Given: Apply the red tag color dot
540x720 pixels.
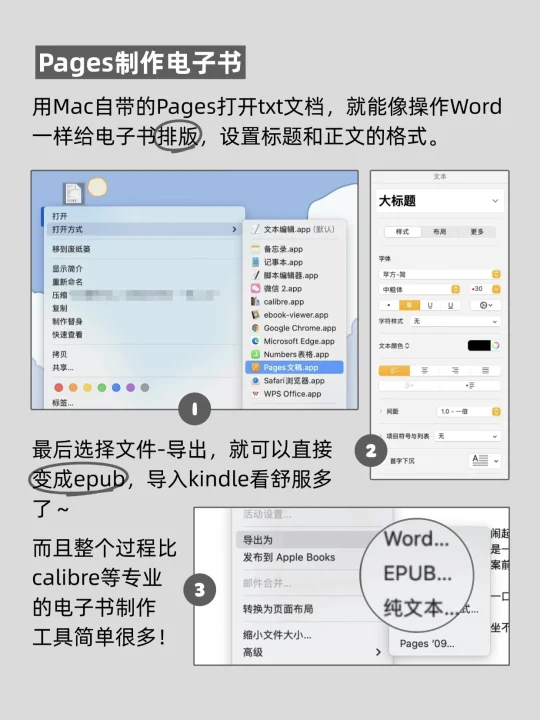Looking at the screenshot, I should click(59, 388).
